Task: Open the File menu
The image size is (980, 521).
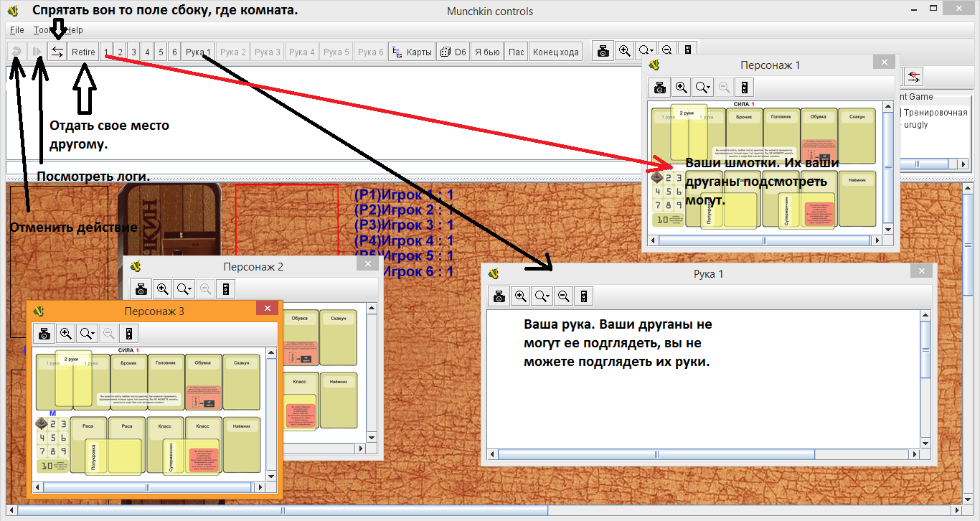Action: (17, 30)
